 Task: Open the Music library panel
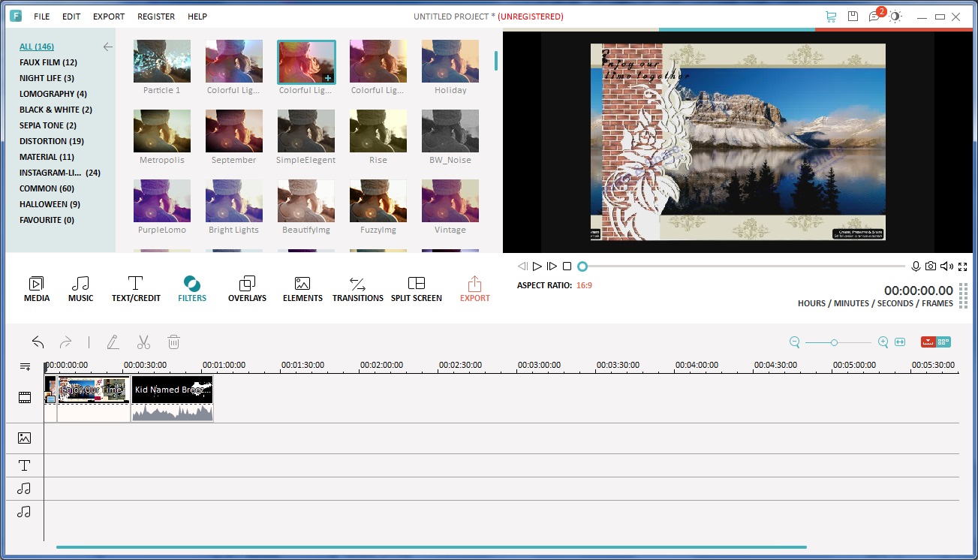click(80, 288)
